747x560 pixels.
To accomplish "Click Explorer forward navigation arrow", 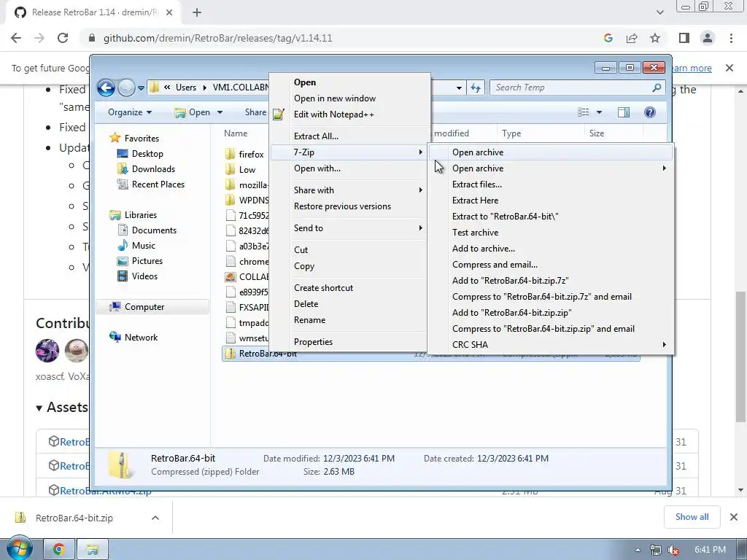I will (126, 87).
